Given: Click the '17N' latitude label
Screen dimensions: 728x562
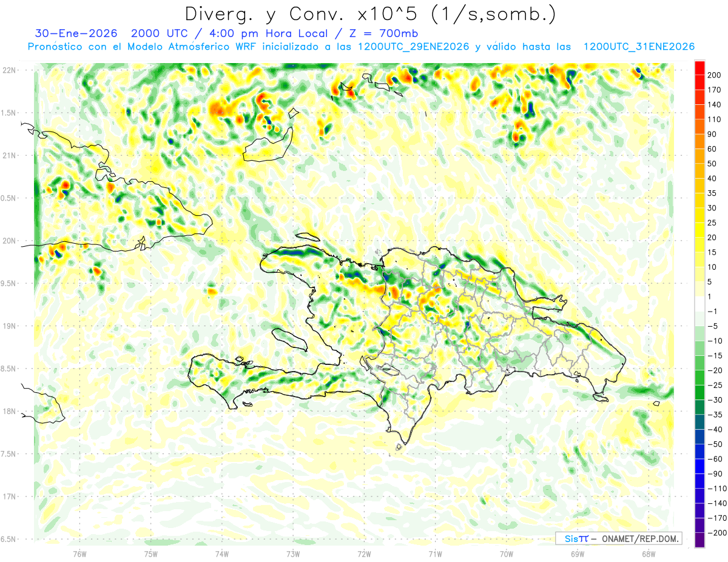Looking at the screenshot, I should pos(9,497).
